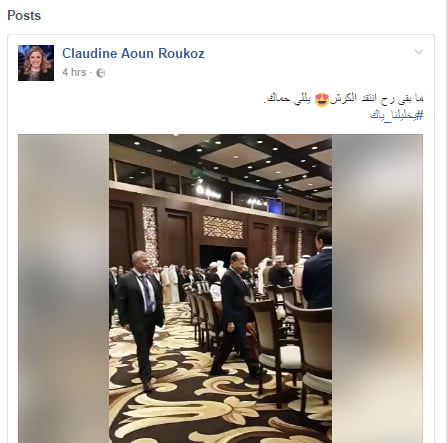Open the 4 hrs timestamp permalink
This screenshot has width=447, height=443.
coord(74,72)
